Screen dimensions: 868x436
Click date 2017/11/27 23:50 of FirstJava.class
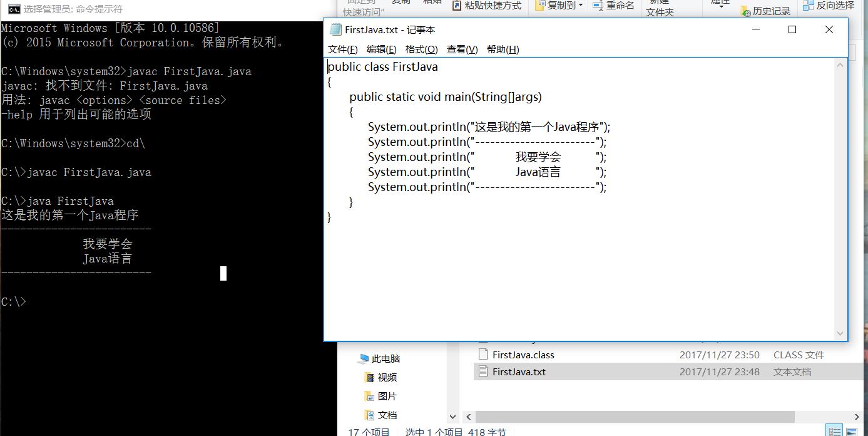click(x=720, y=355)
